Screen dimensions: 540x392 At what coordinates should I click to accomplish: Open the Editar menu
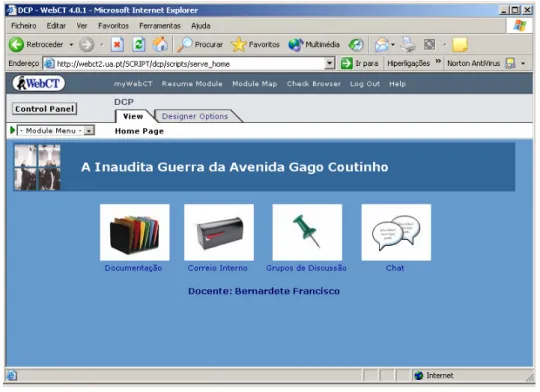(x=56, y=26)
